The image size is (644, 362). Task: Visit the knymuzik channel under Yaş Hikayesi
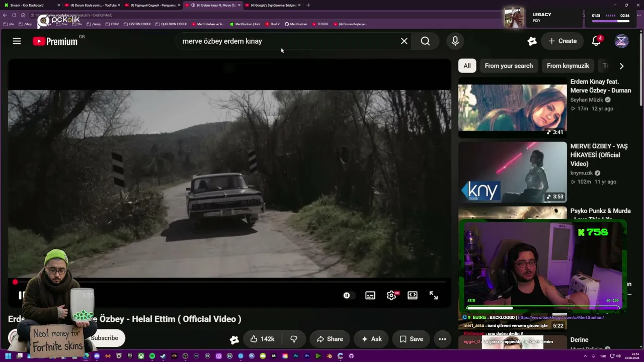coord(582,173)
